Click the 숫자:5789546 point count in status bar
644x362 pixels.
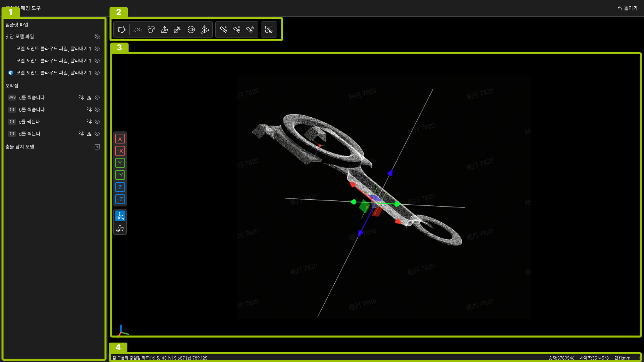tap(561, 358)
